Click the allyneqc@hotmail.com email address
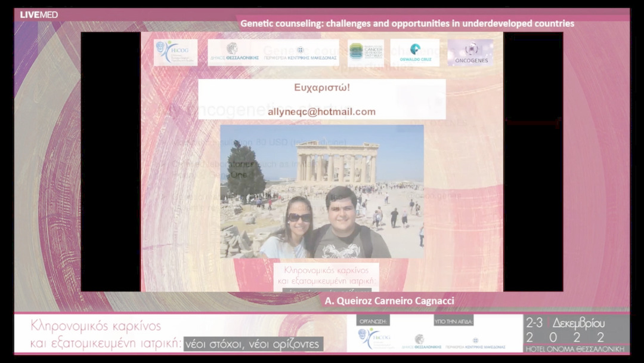The width and height of the screenshot is (644, 363). coord(321,112)
